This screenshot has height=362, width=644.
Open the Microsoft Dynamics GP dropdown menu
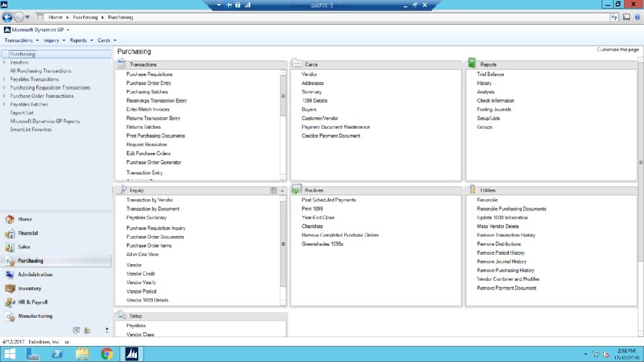[36, 30]
